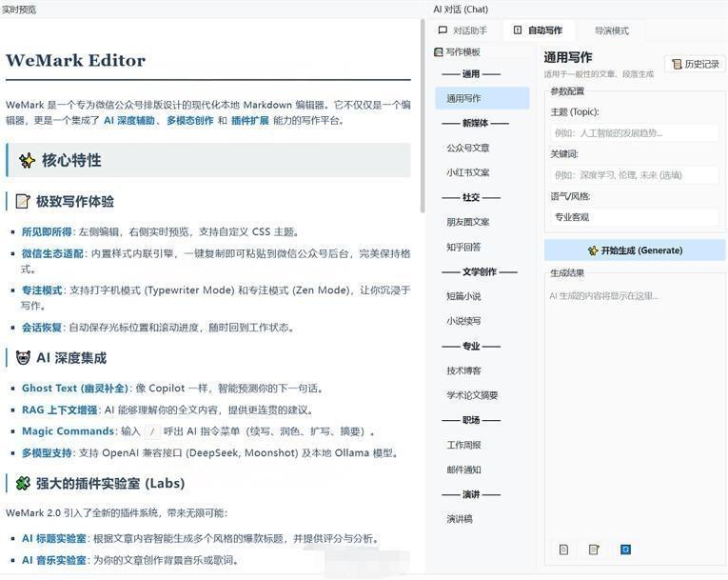Click the 文学创作 category divider label
Image resolution: width=728 pixels, height=580 pixels.
pyautogui.click(x=479, y=271)
